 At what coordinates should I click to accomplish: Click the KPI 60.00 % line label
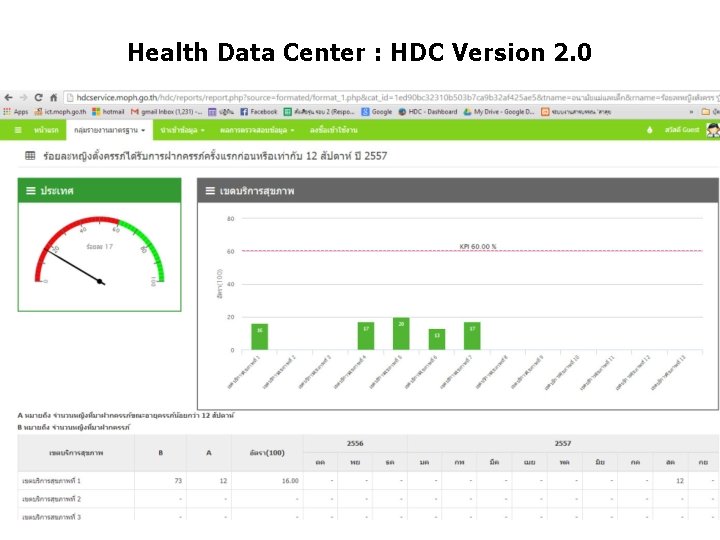478,247
